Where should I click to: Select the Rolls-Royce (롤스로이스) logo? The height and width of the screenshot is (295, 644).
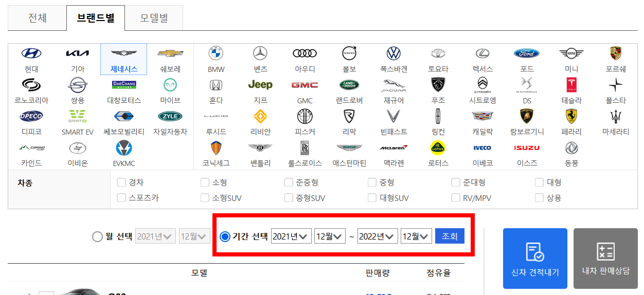pos(305,148)
